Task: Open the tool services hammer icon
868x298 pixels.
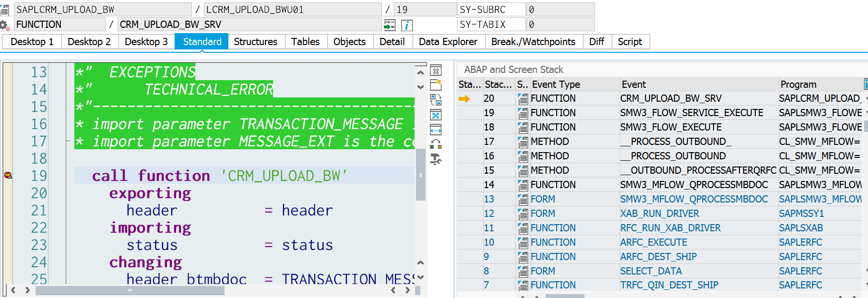Action: 436,159
